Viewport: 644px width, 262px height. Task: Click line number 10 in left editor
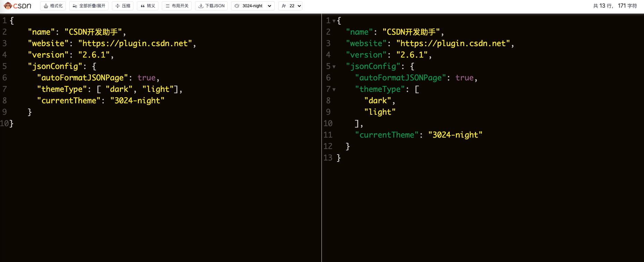[x=5, y=123]
